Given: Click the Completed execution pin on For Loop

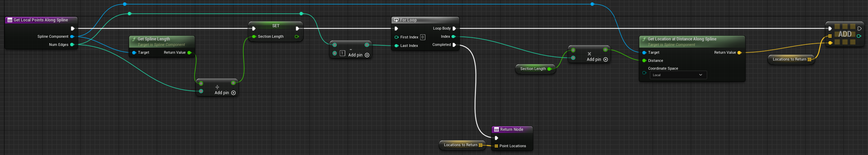Looking at the screenshot, I should (454, 45).
